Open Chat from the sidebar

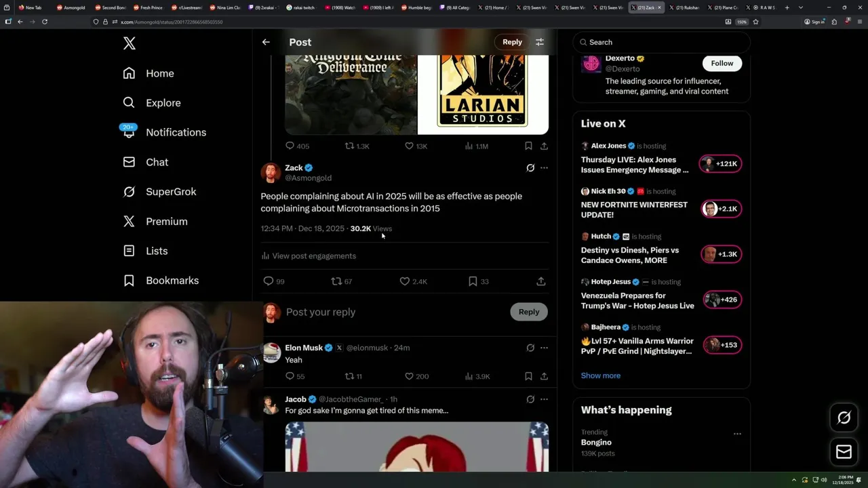146,162
